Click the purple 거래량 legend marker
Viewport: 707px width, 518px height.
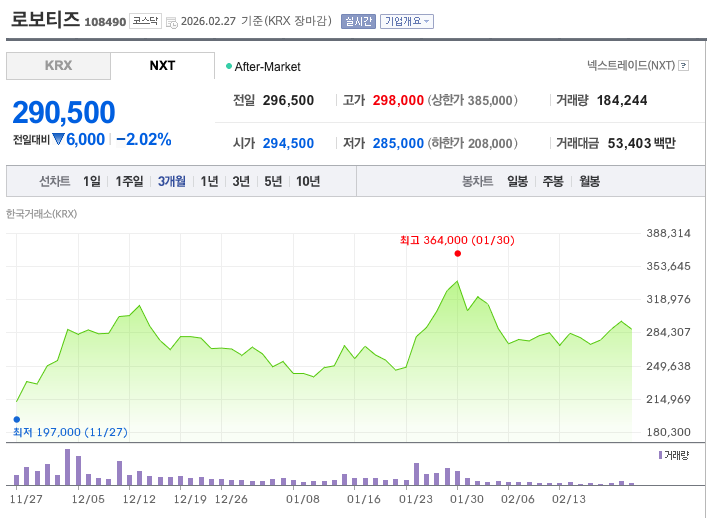tap(661, 455)
